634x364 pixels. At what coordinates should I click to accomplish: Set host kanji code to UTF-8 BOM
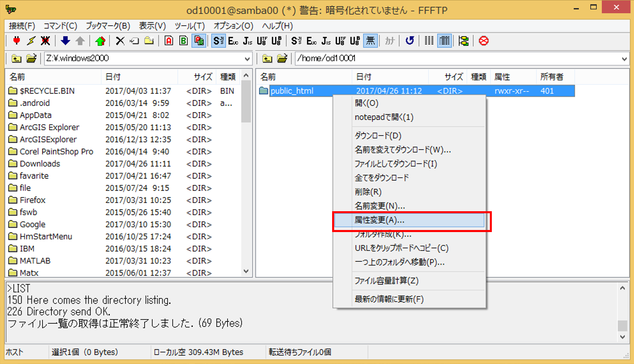pos(355,41)
